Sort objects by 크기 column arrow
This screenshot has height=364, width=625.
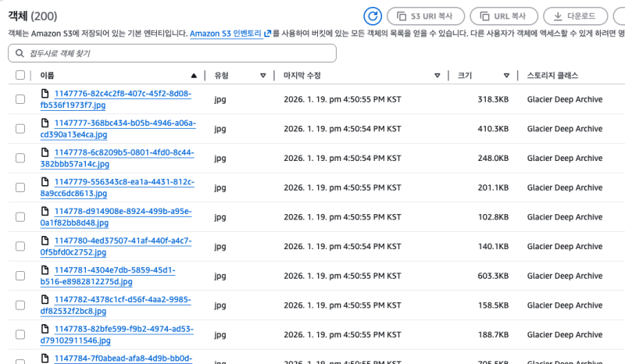[x=507, y=76]
